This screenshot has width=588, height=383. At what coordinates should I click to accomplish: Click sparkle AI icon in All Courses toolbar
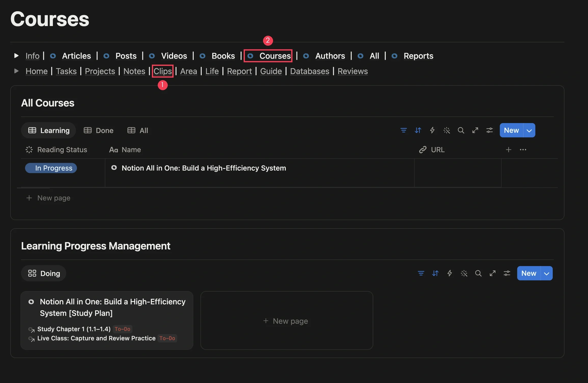pos(446,130)
